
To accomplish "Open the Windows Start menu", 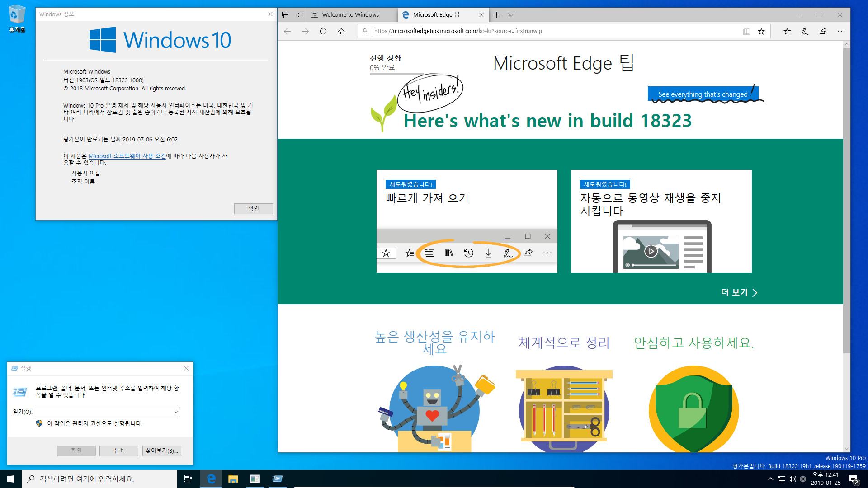I will pos(11,479).
